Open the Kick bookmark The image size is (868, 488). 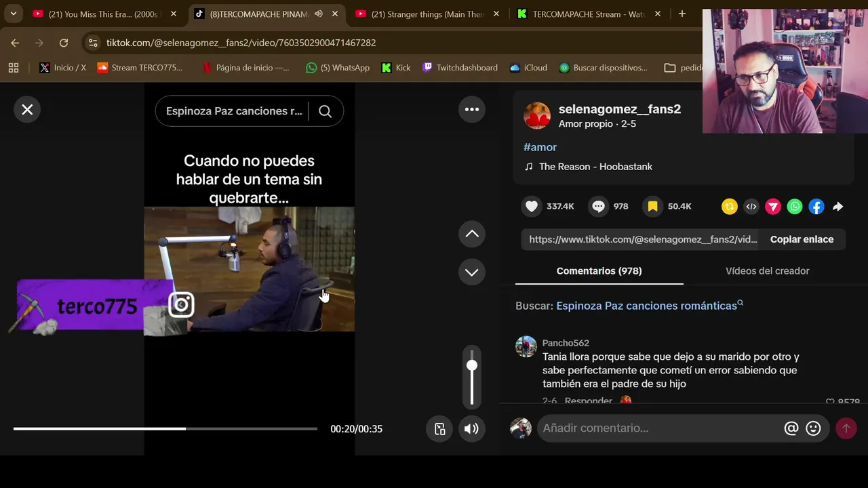point(396,68)
